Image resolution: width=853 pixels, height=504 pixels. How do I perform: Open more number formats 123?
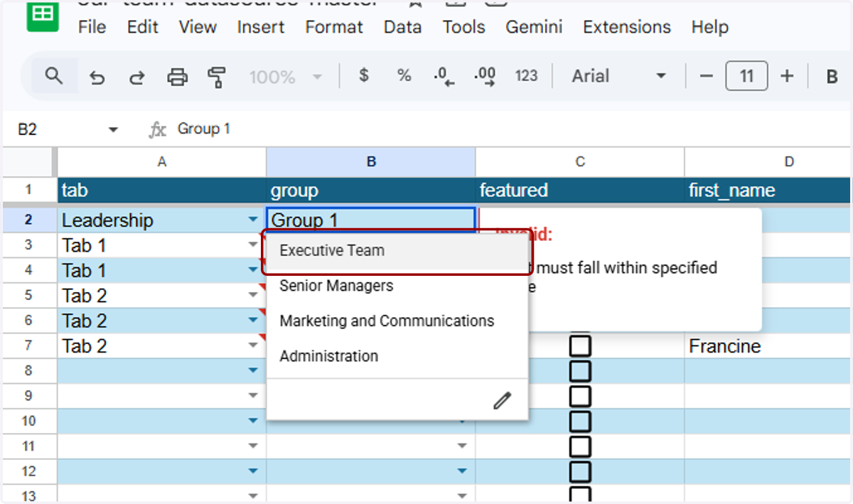click(x=526, y=75)
